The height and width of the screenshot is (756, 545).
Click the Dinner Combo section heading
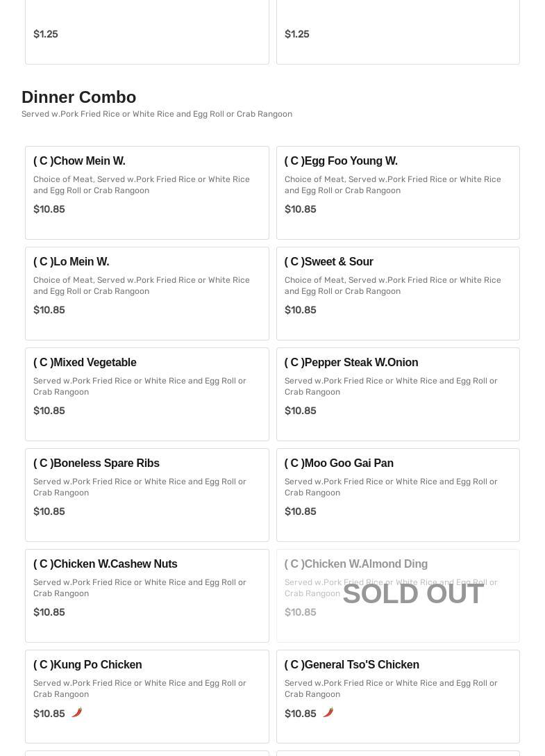click(x=79, y=97)
